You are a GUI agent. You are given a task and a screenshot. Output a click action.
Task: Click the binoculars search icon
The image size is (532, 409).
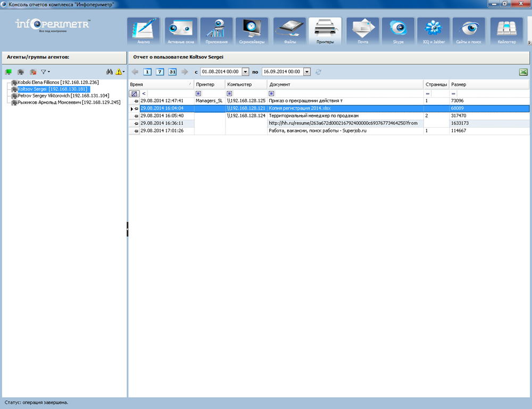[110, 72]
